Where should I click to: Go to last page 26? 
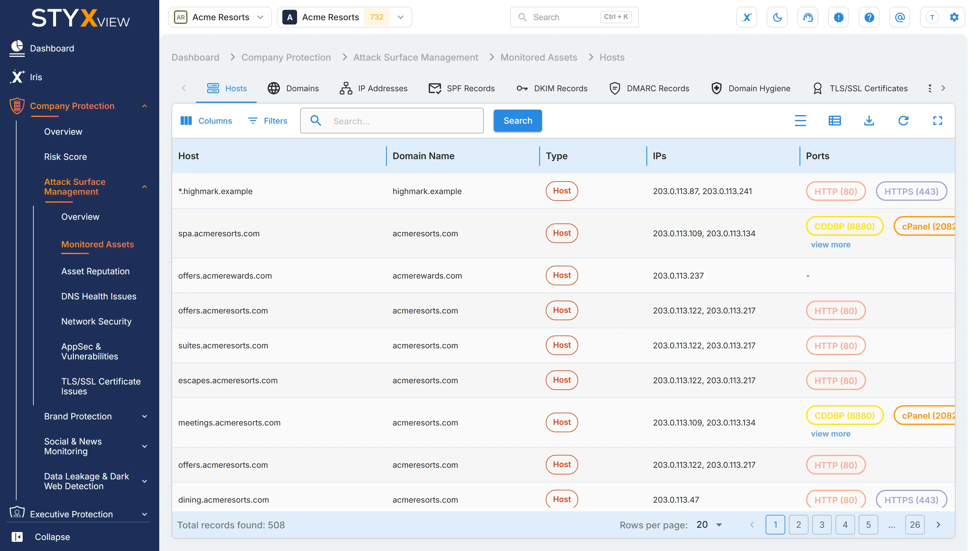(x=915, y=525)
